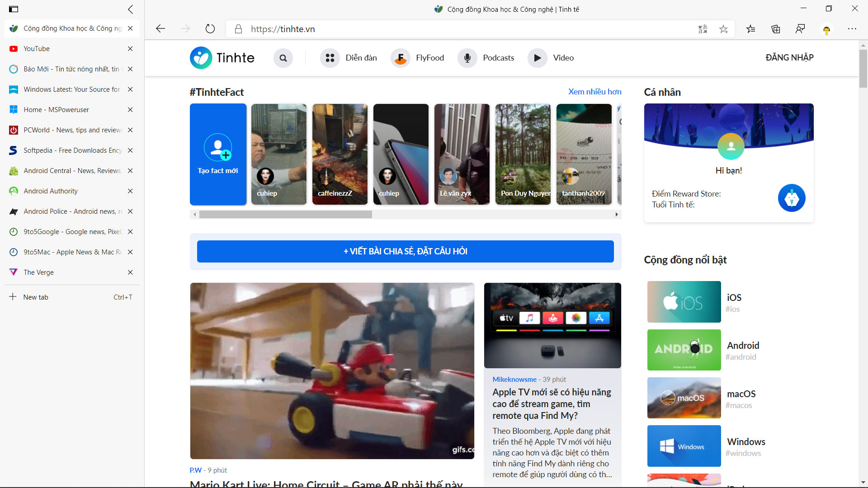The width and height of the screenshot is (868, 488).
Task: Click the translate page icon in address bar
Action: (703, 29)
